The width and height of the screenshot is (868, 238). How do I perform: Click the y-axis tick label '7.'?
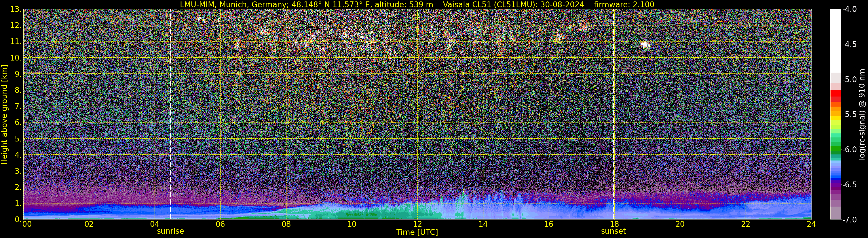point(18,107)
